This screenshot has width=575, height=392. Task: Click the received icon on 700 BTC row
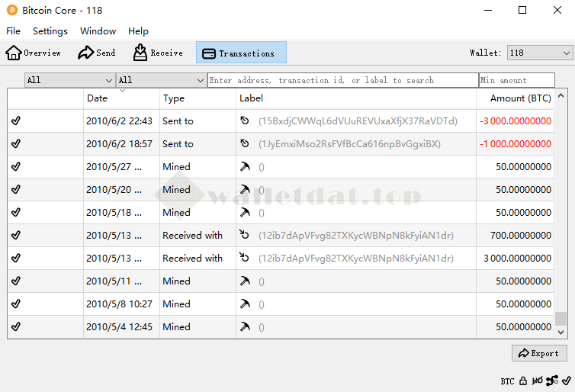click(x=245, y=236)
